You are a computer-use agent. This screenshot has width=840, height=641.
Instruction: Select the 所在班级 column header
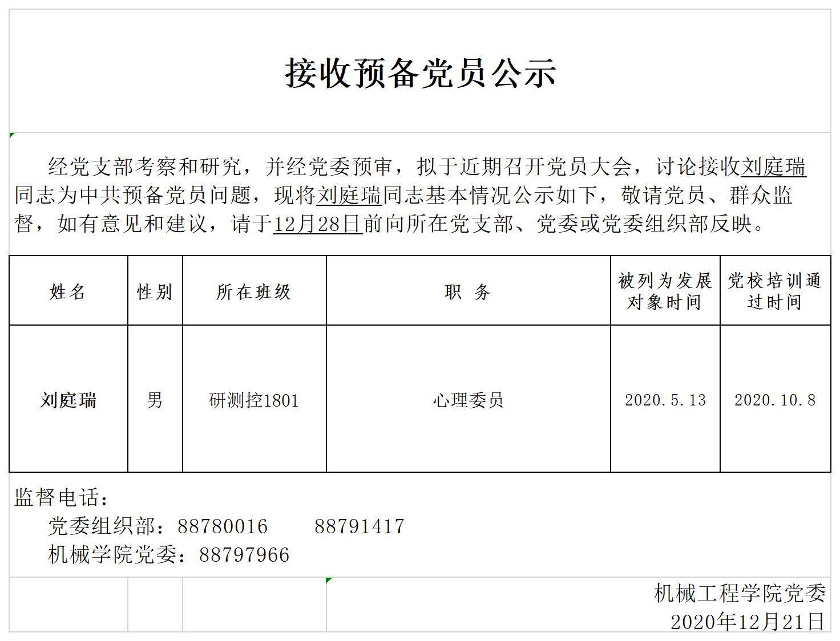254,291
